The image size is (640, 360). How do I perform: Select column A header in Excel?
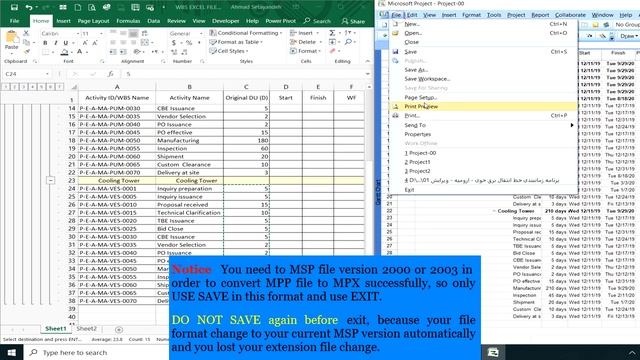[117, 87]
